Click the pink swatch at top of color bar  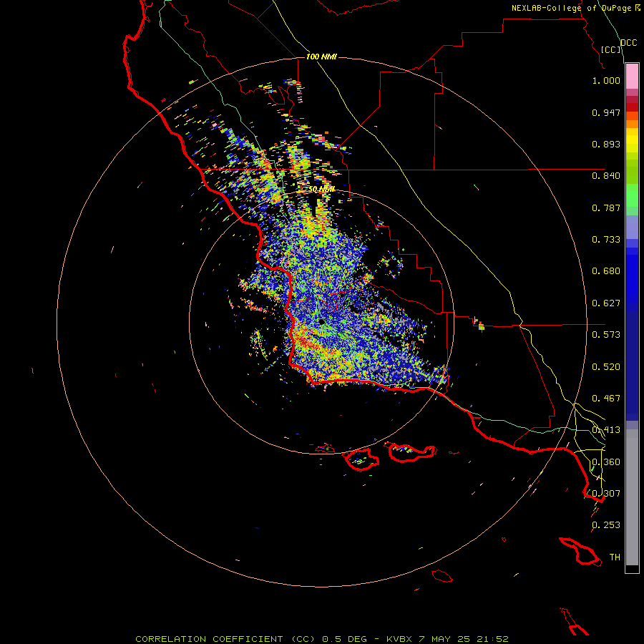[x=632, y=77]
